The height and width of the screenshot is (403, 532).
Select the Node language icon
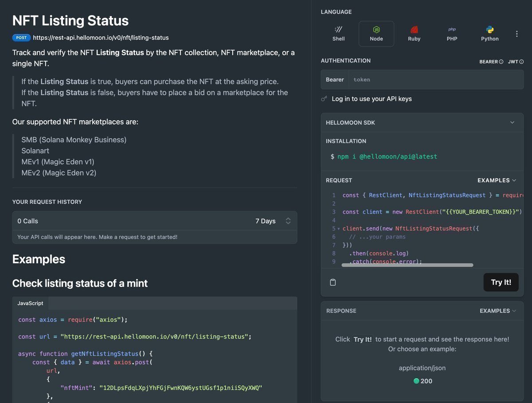376,34
